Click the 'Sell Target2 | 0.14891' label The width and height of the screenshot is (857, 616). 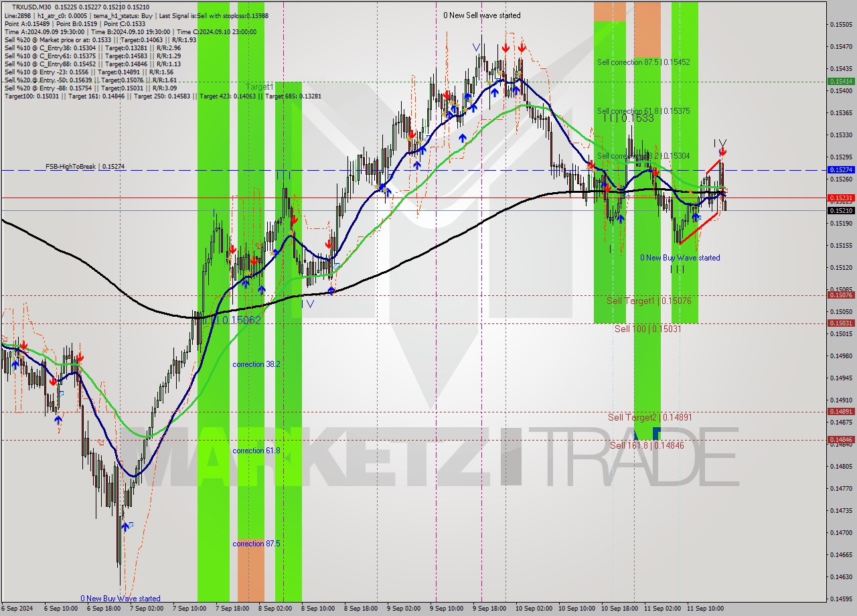coord(650,417)
